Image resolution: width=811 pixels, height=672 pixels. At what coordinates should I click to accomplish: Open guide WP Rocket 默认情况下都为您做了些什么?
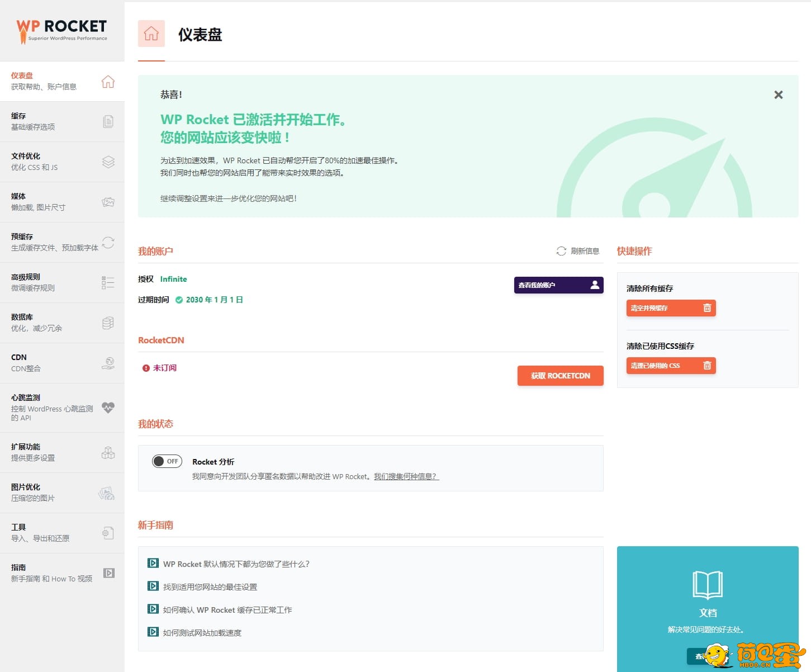236,564
